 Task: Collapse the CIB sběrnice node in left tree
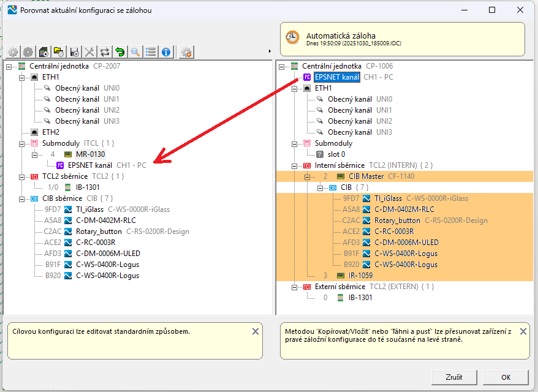[x=21, y=198]
